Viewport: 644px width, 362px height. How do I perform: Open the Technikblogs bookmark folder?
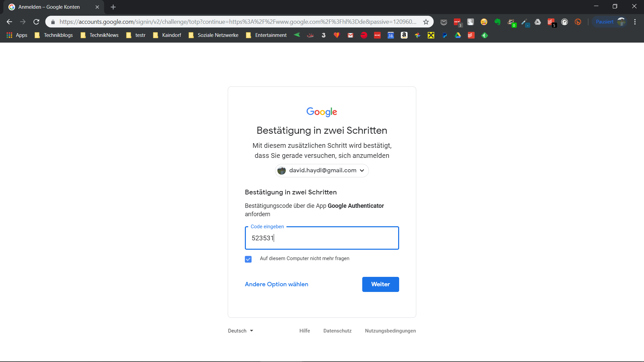(x=54, y=35)
